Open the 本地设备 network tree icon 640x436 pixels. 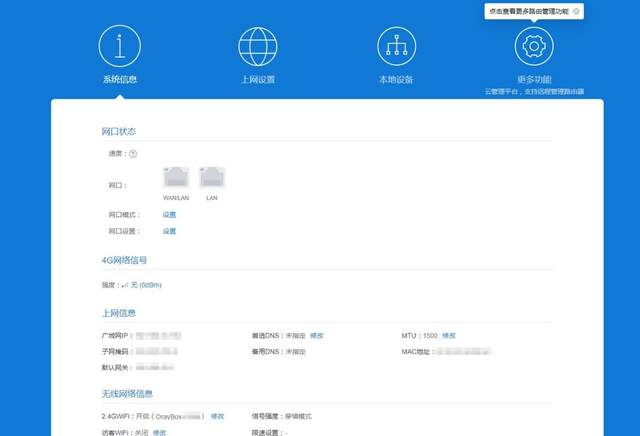[396, 45]
